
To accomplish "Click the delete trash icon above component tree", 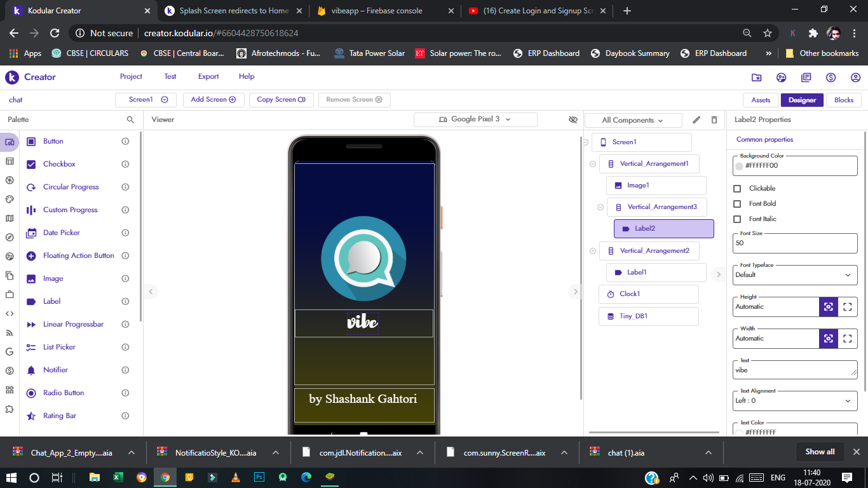I will 714,119.
